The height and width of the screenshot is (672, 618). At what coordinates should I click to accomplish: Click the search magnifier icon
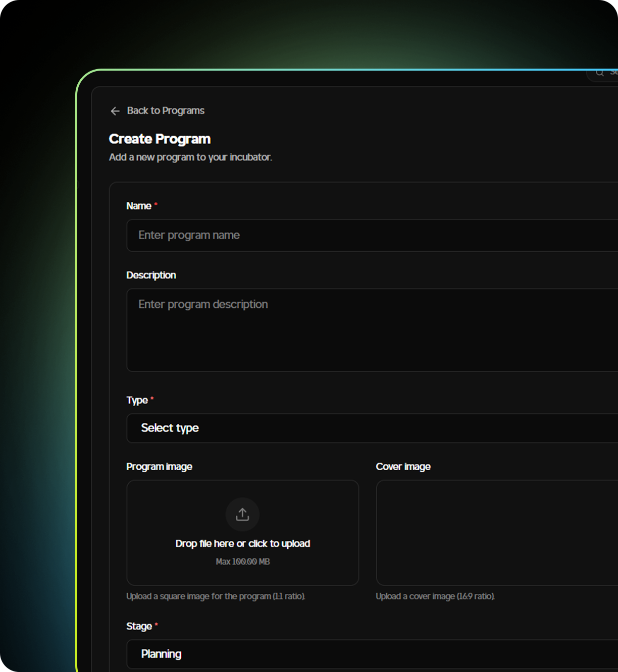(600, 73)
